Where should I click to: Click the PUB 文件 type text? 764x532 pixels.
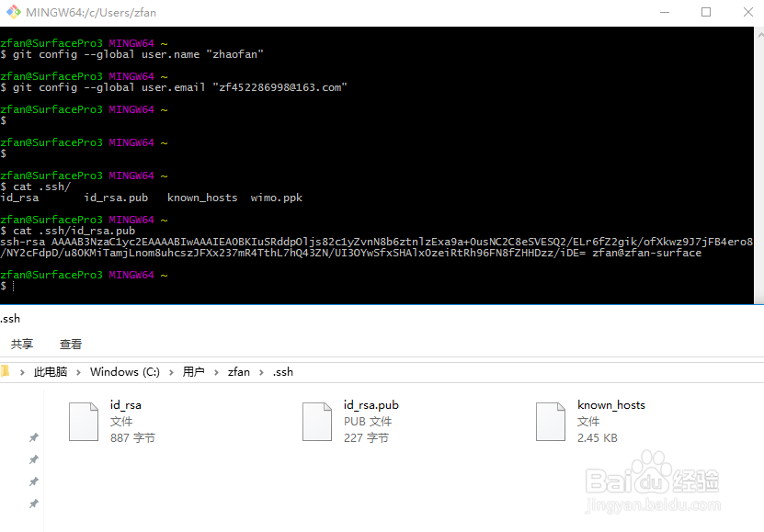(x=368, y=422)
